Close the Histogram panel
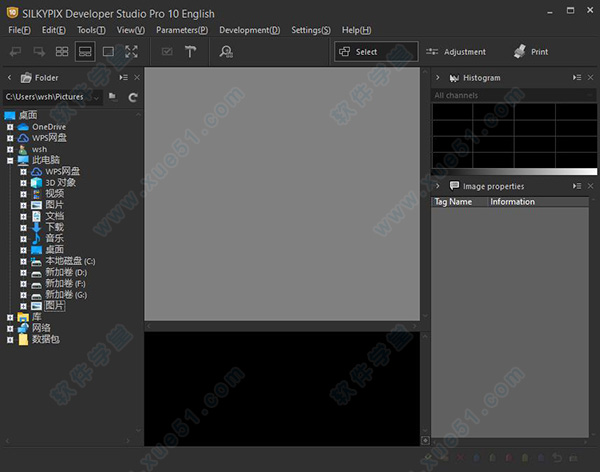Screen dimensions: 600x472 [590, 77]
